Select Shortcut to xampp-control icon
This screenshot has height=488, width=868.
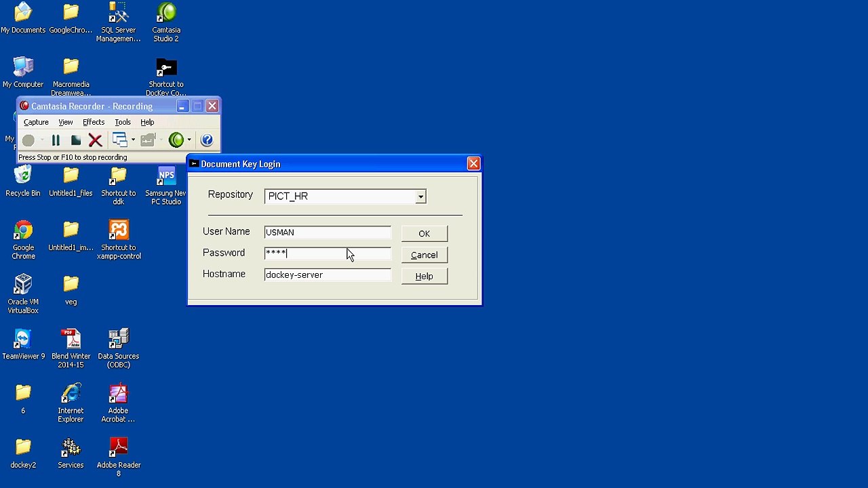click(x=119, y=241)
